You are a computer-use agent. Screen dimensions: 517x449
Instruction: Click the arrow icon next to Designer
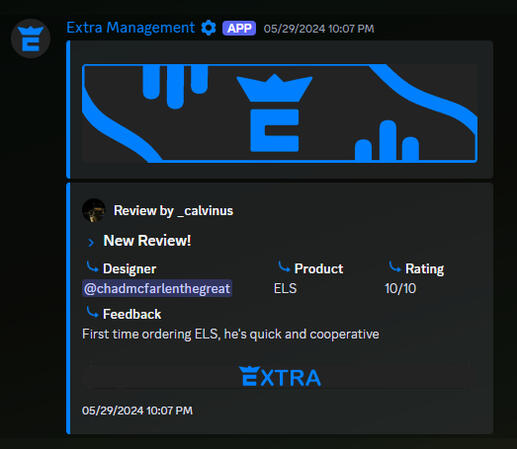pos(92,267)
